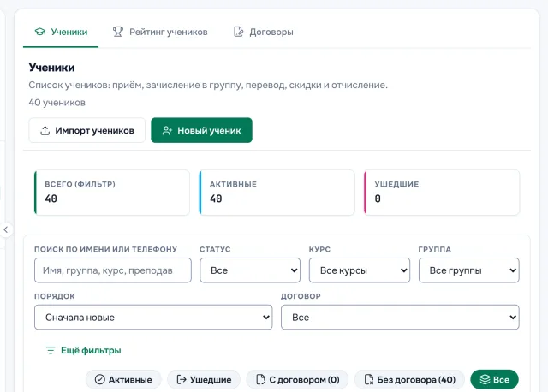Filter by Ушедшие chip
Viewport: 548px width, 392px height.
click(204, 380)
